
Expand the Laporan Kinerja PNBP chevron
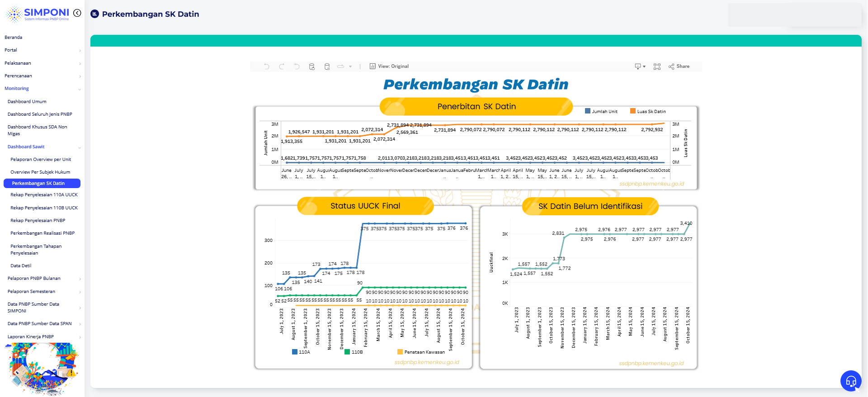(x=80, y=337)
